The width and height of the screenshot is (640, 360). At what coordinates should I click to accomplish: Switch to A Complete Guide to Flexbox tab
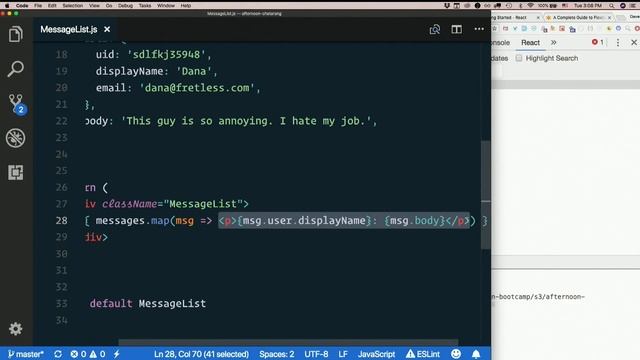[x=578, y=18]
